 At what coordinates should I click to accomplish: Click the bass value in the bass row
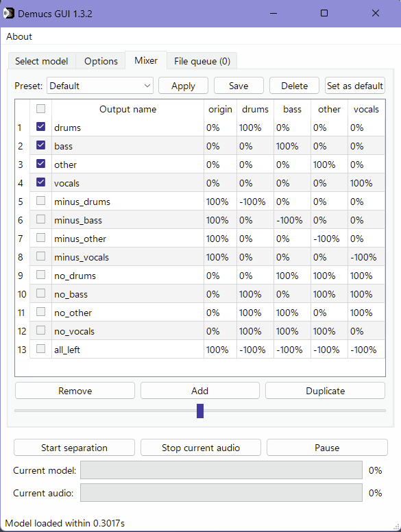pyautogui.click(x=292, y=146)
